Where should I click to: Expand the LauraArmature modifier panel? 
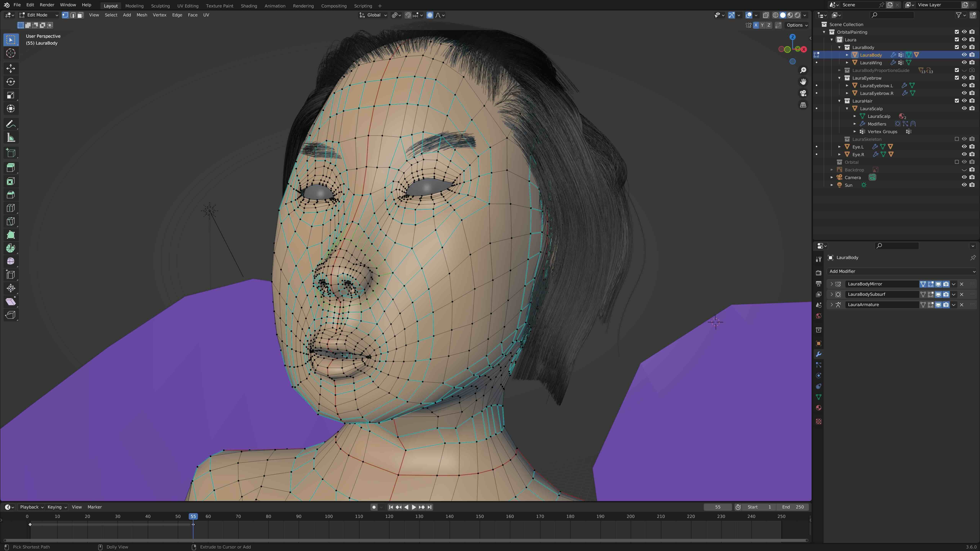[x=832, y=305]
